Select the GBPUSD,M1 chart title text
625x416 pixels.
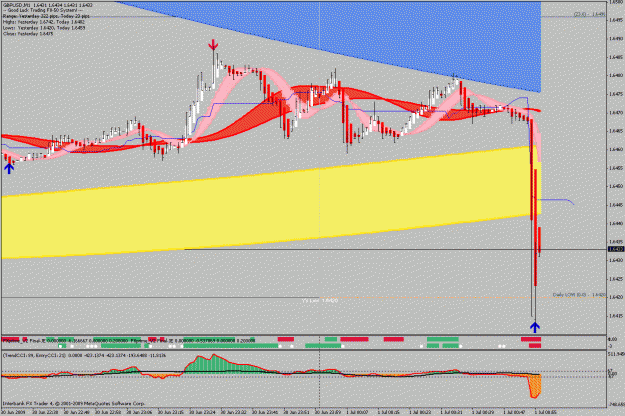tap(47, 5)
